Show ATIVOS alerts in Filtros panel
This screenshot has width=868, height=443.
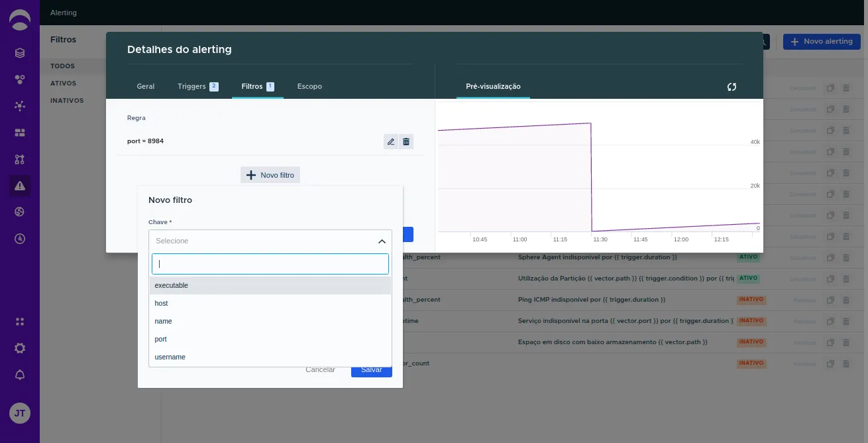(64, 84)
